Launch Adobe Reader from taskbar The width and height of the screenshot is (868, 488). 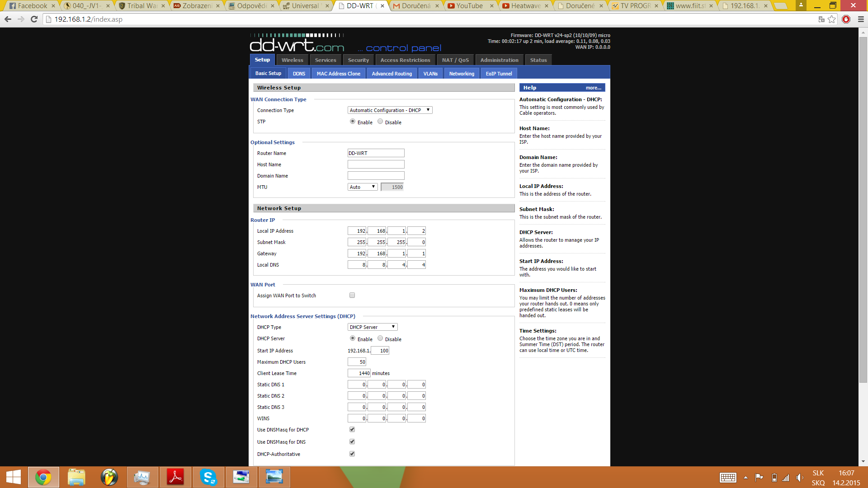(175, 477)
